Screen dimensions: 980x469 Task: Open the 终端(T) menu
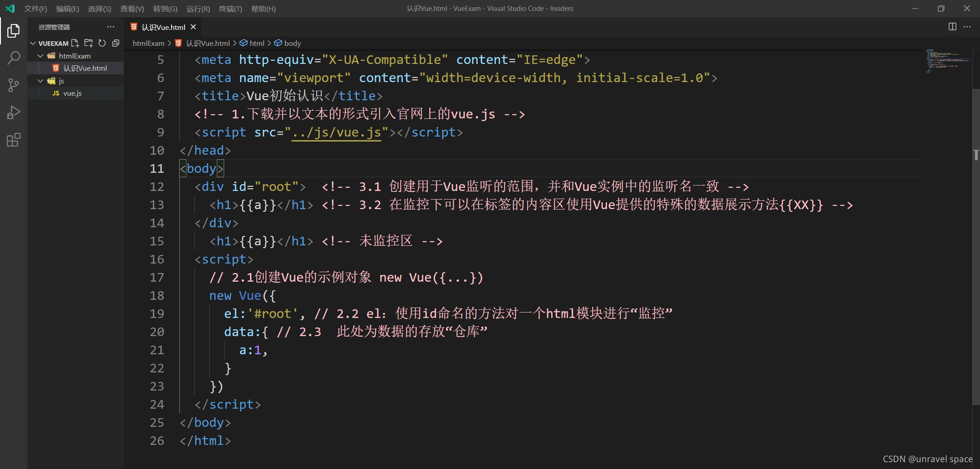pyautogui.click(x=230, y=9)
